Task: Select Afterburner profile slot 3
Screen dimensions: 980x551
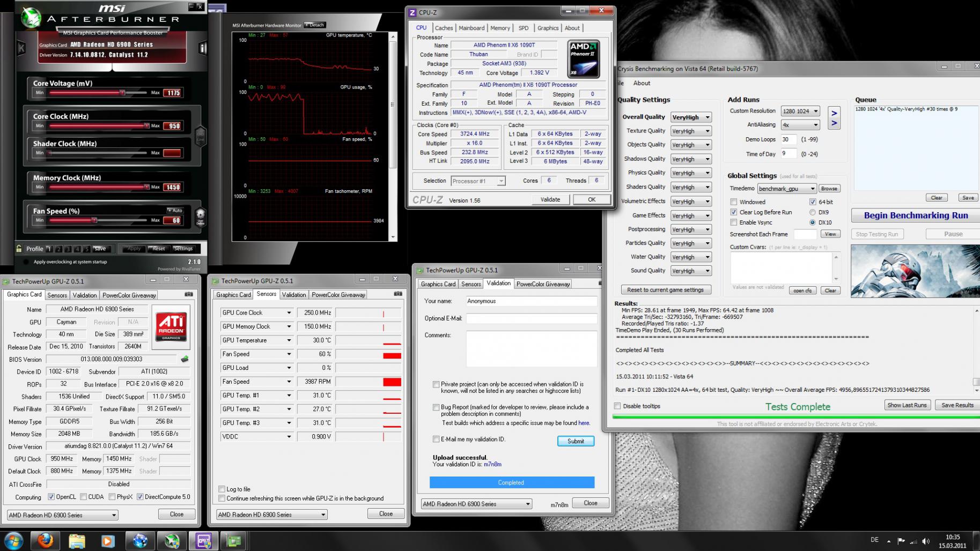Action: pos(68,249)
